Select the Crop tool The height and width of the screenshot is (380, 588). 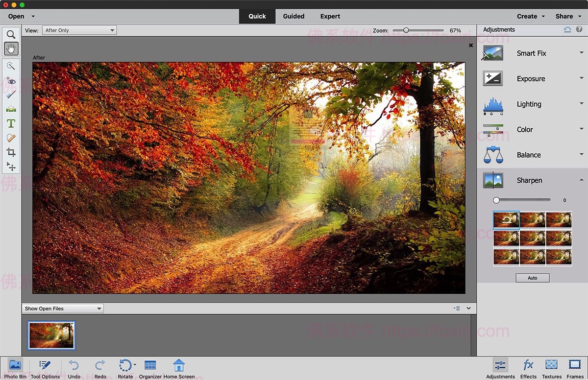tap(11, 152)
